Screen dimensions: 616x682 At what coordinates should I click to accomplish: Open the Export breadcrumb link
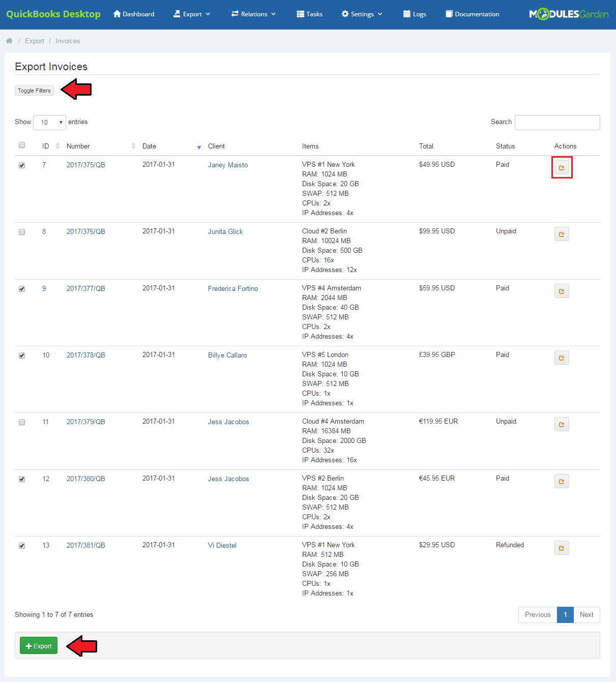(x=35, y=41)
